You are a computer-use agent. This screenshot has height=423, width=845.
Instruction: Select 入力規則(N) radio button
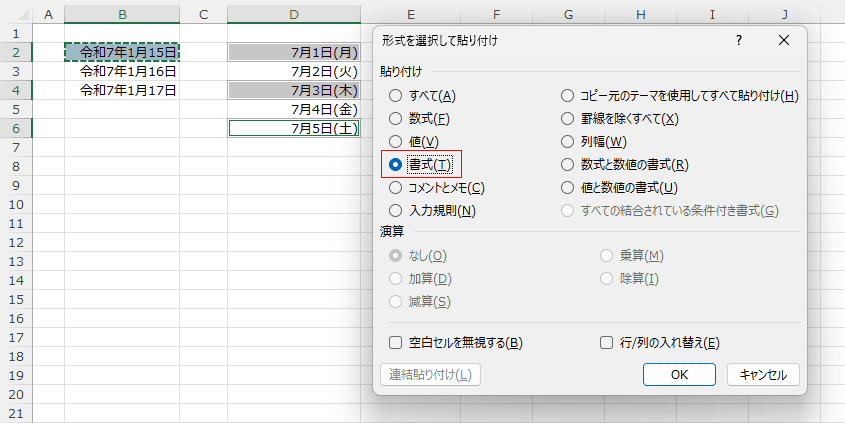tap(395, 210)
